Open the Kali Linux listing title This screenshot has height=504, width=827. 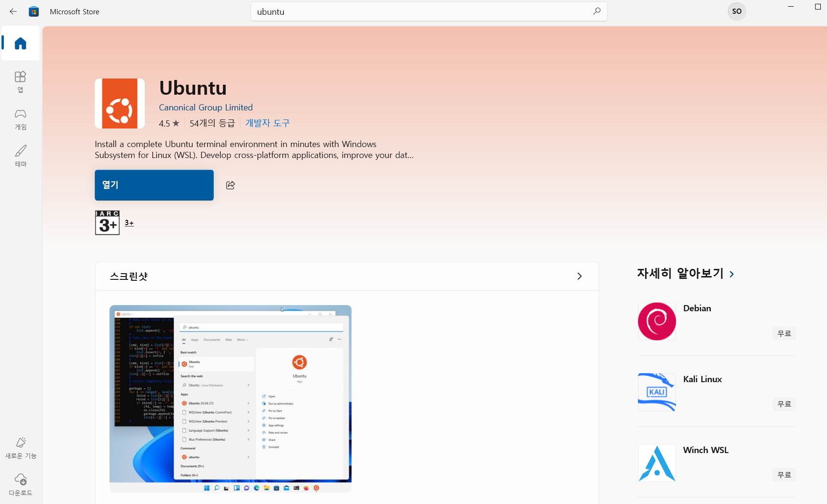click(702, 379)
